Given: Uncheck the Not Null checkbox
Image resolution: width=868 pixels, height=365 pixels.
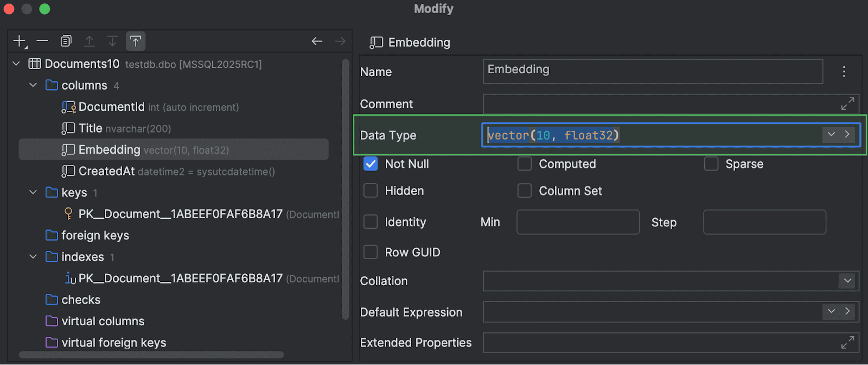Looking at the screenshot, I should [371, 164].
